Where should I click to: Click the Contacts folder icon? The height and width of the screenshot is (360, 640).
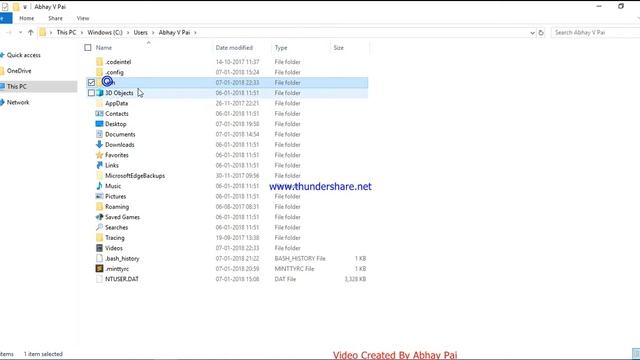[99, 114]
